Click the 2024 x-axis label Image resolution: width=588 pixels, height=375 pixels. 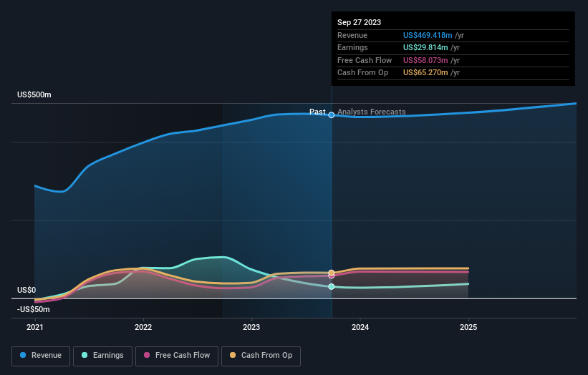[x=360, y=328]
